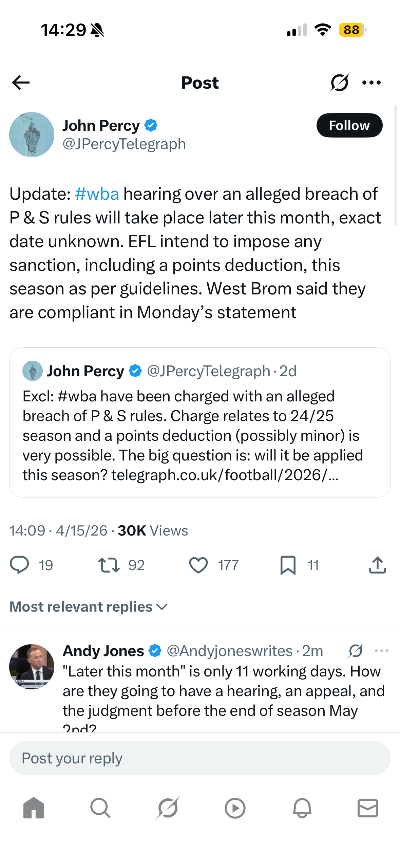400x868 pixels.
Task: Open the post's more options menu
Action: [x=372, y=83]
